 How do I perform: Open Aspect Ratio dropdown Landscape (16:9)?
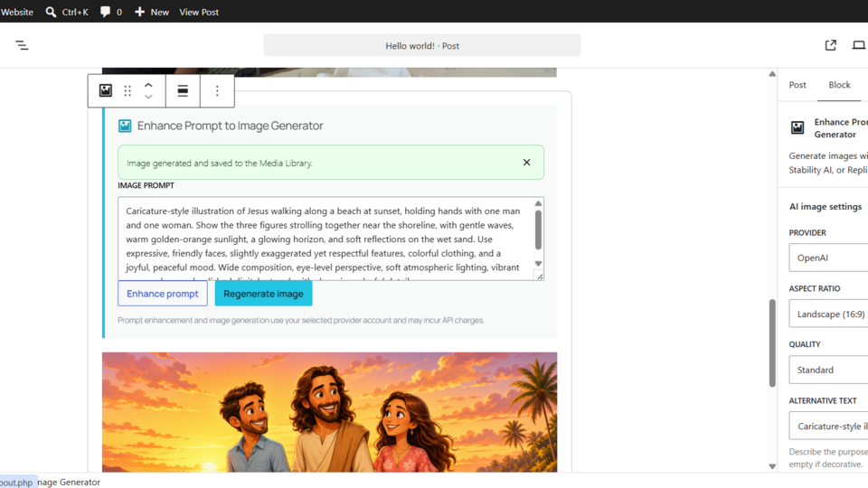(828, 314)
